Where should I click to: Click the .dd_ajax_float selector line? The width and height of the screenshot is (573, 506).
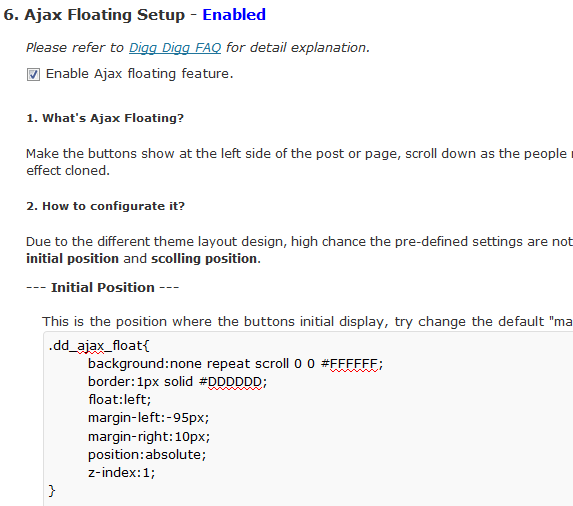(99, 346)
